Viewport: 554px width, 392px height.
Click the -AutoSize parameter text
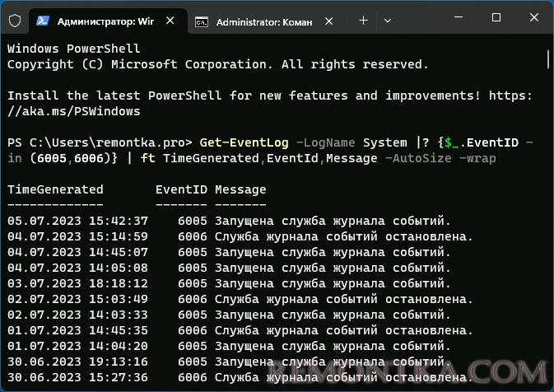click(x=418, y=158)
